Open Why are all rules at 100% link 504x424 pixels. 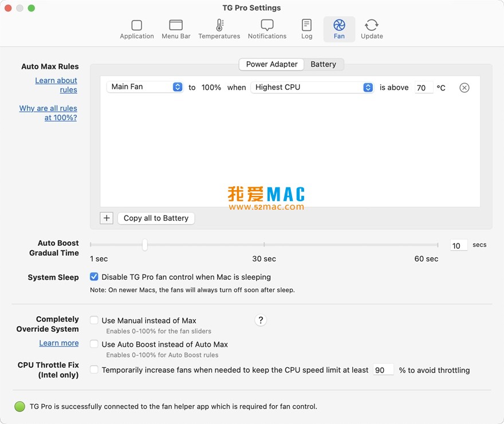(48, 113)
